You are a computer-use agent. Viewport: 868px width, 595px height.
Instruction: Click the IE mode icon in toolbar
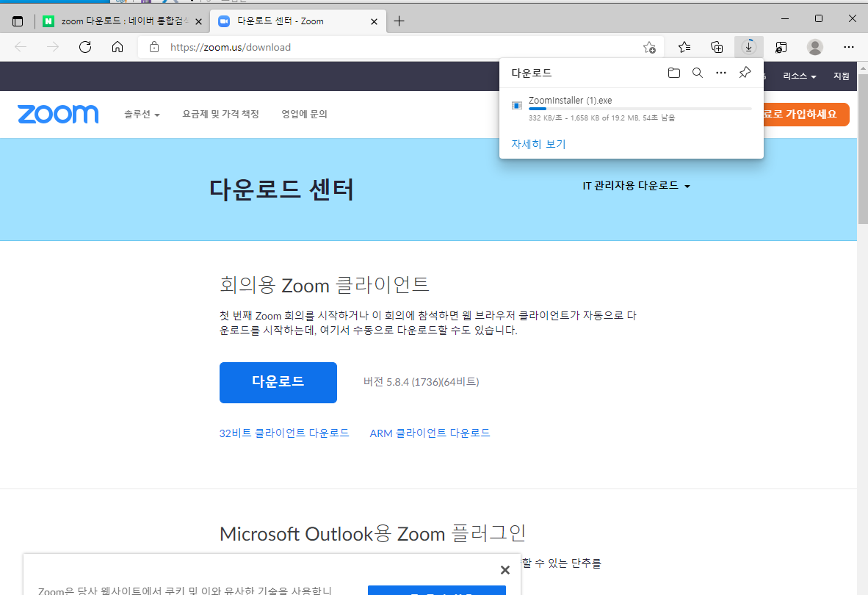[x=781, y=47]
